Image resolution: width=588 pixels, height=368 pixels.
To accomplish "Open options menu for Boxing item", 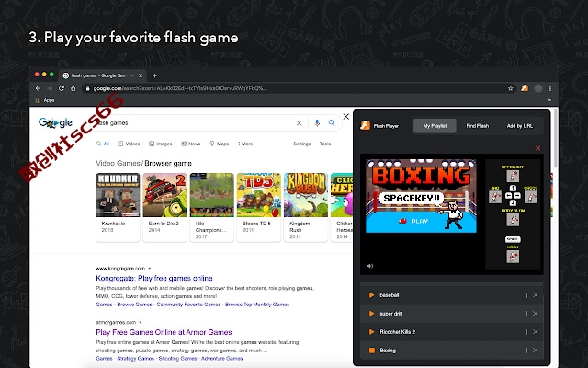I will (x=526, y=351).
